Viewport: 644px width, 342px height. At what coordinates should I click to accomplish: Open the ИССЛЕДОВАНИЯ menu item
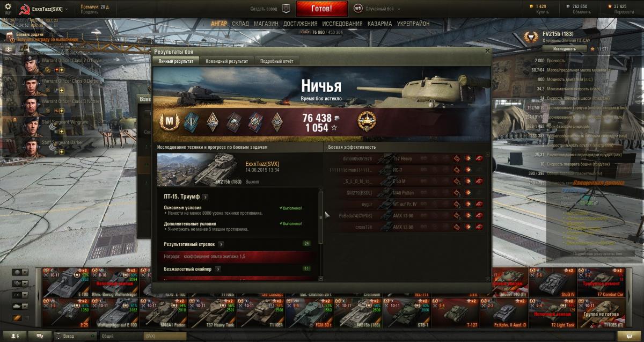coord(342,24)
